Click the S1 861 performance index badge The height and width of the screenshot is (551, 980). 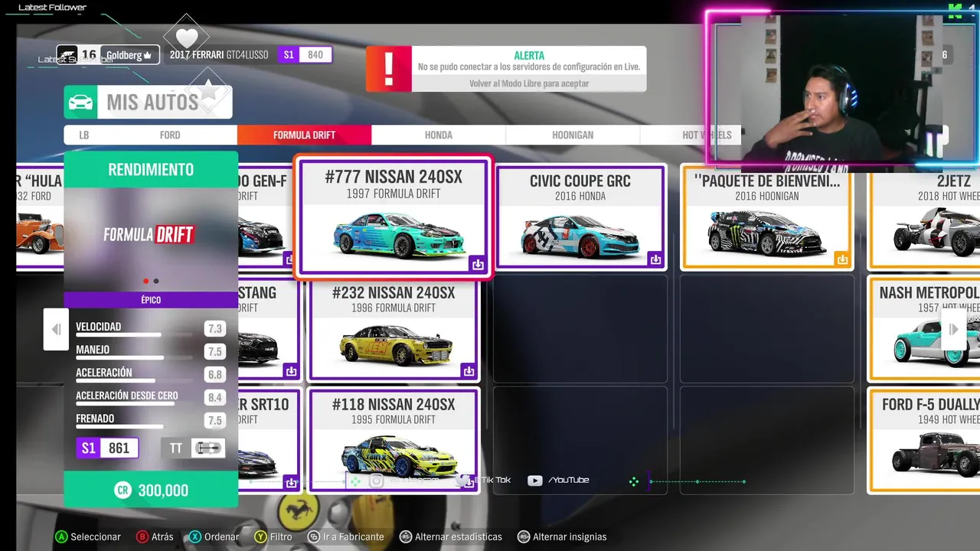click(x=107, y=448)
